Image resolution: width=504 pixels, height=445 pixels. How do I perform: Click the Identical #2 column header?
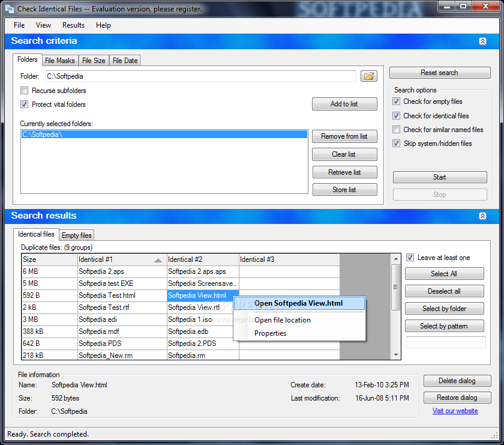pos(203,259)
